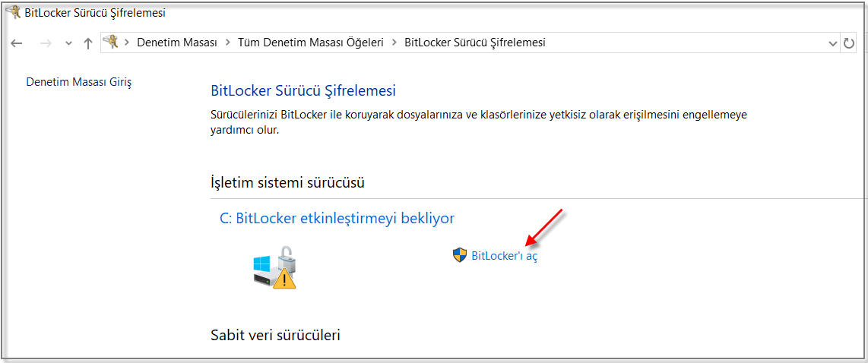Go up one level with Up arrow
Viewport: 868px width, 363px height.
(87, 43)
